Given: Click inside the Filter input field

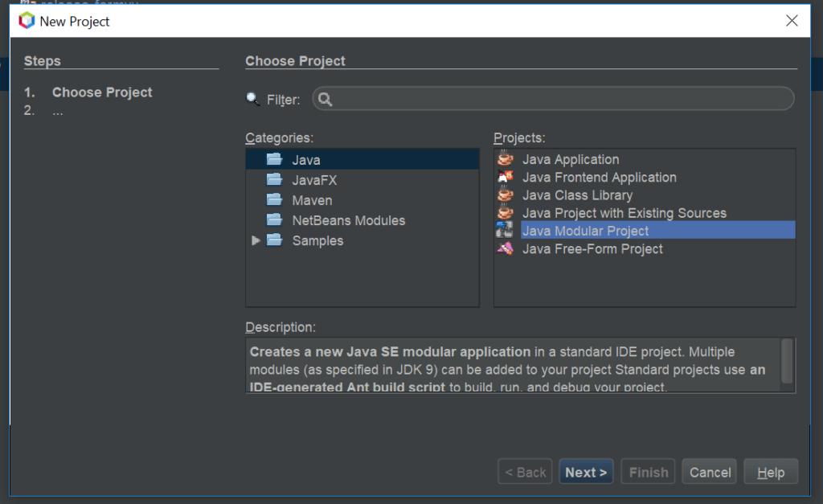Looking at the screenshot, I should 482,99.
